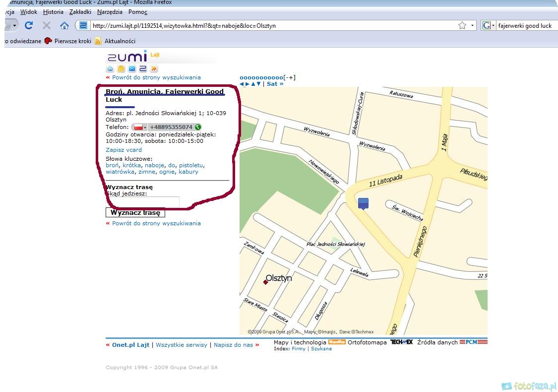The width and height of the screenshot is (558, 392).
Task: Click the Zumi home icon under logo
Action: pyautogui.click(x=110, y=68)
